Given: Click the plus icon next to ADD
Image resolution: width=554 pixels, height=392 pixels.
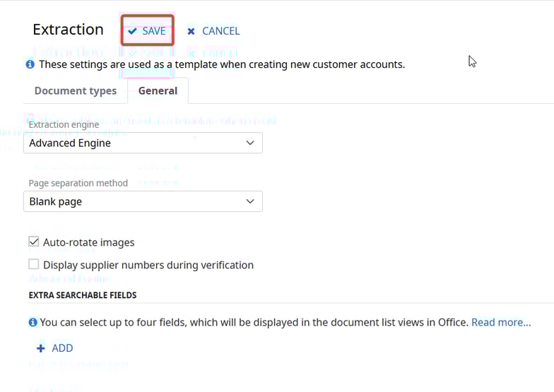Looking at the screenshot, I should (x=41, y=348).
